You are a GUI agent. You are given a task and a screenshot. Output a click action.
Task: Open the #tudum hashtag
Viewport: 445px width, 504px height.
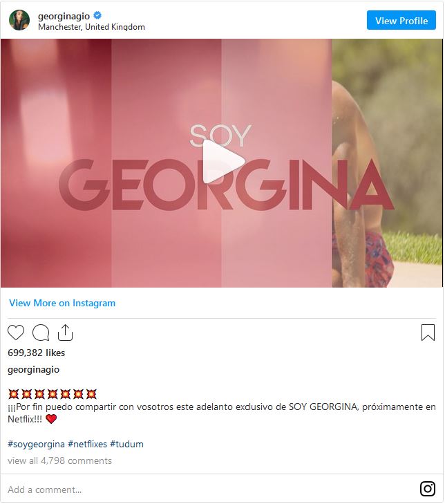pyautogui.click(x=126, y=445)
